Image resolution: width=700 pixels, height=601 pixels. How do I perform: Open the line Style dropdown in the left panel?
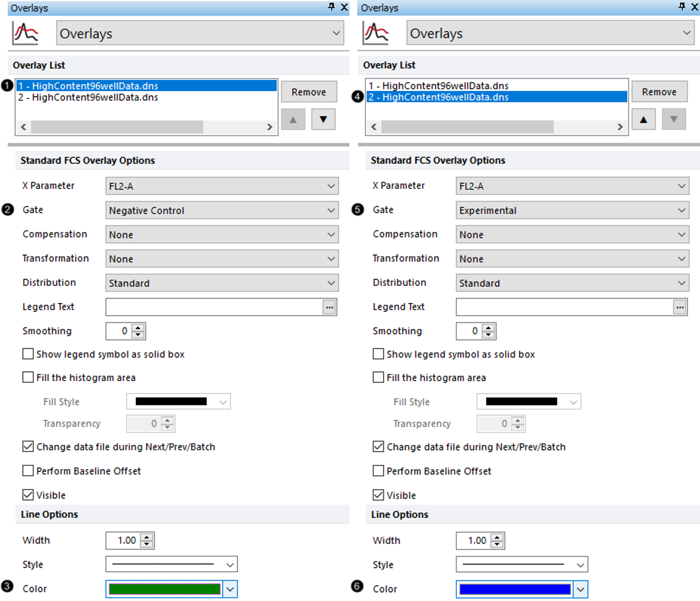point(172,564)
